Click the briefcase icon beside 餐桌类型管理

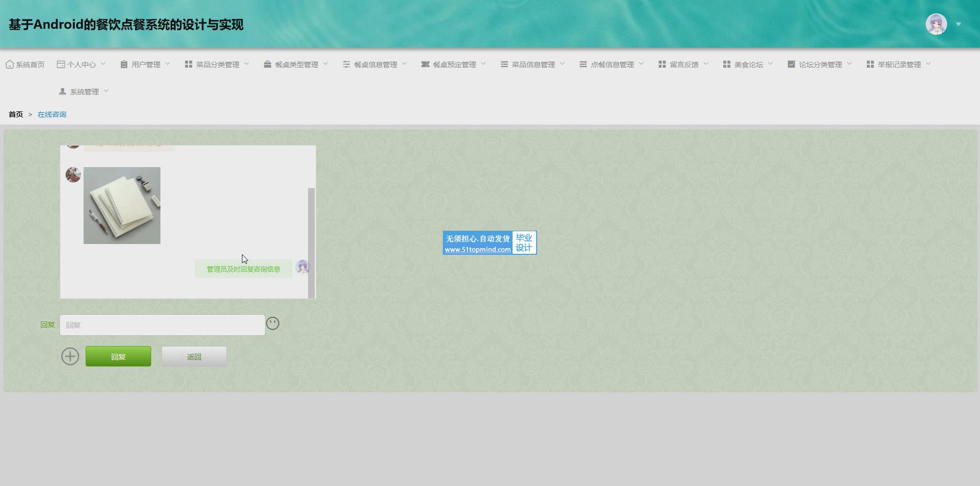tap(268, 65)
